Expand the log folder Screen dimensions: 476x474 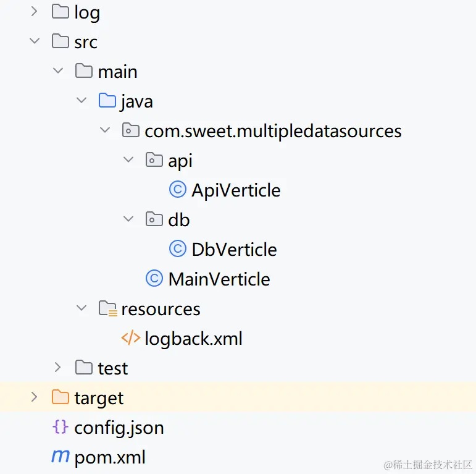[x=35, y=12]
